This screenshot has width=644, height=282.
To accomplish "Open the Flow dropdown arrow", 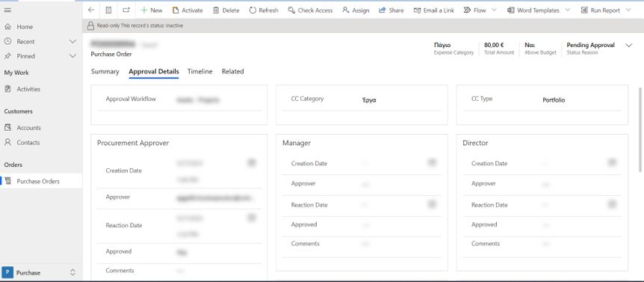I will 494,10.
